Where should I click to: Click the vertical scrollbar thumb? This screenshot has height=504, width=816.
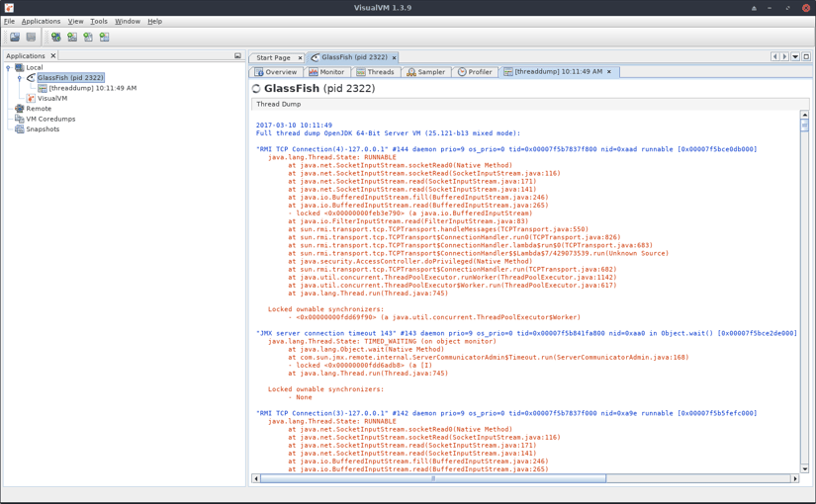tap(804, 126)
